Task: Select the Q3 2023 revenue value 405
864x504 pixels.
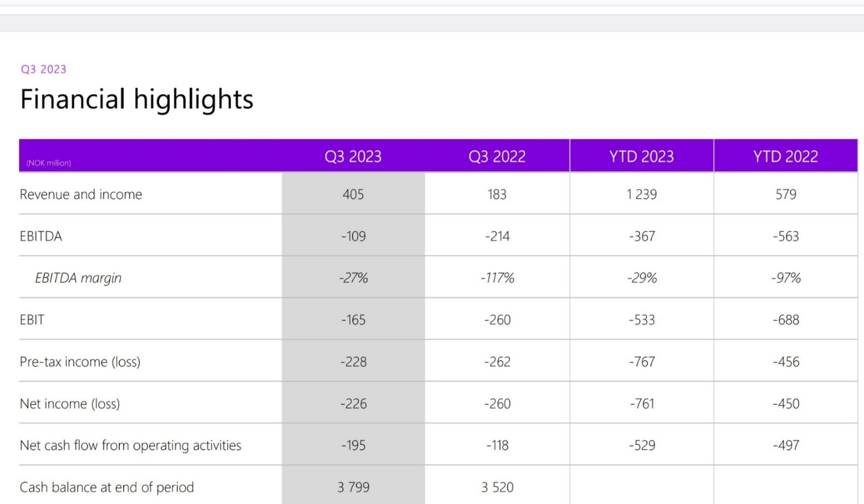Action: [x=353, y=194]
